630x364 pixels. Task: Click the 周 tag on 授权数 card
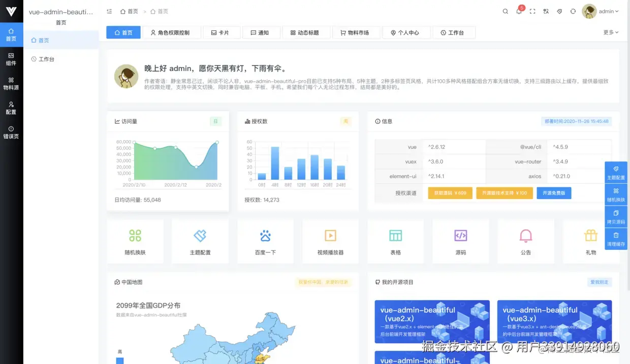pyautogui.click(x=345, y=121)
